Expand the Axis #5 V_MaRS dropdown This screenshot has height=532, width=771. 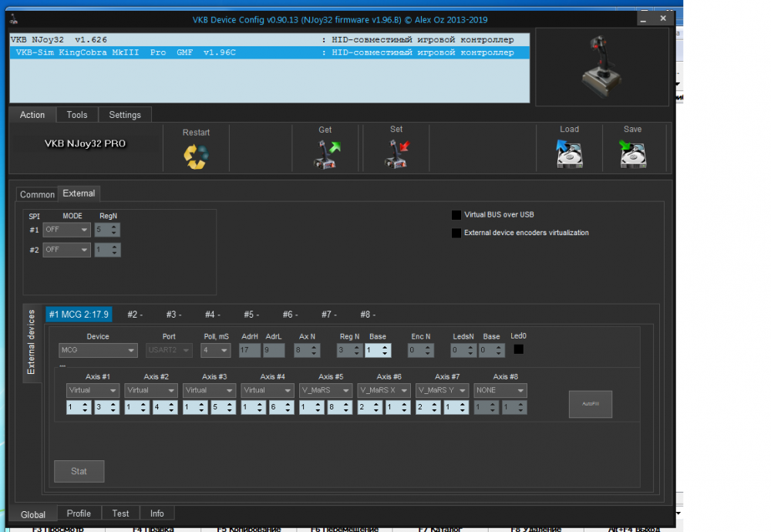click(x=326, y=391)
